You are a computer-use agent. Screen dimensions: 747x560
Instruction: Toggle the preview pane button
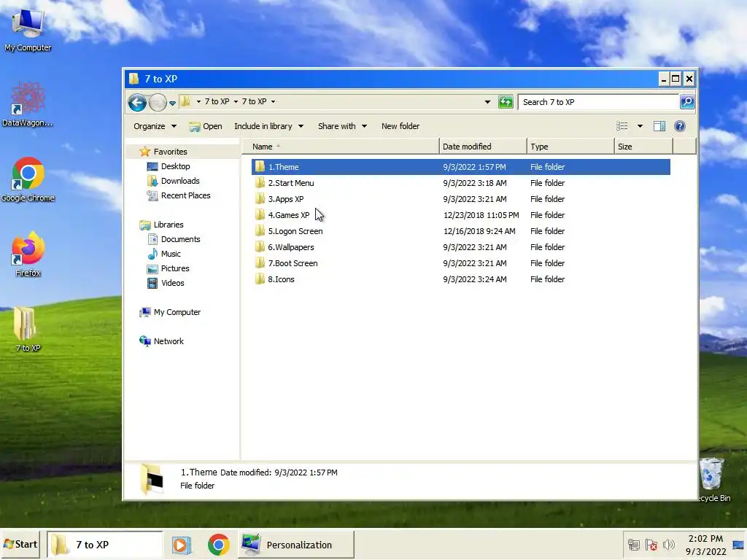[x=659, y=126]
